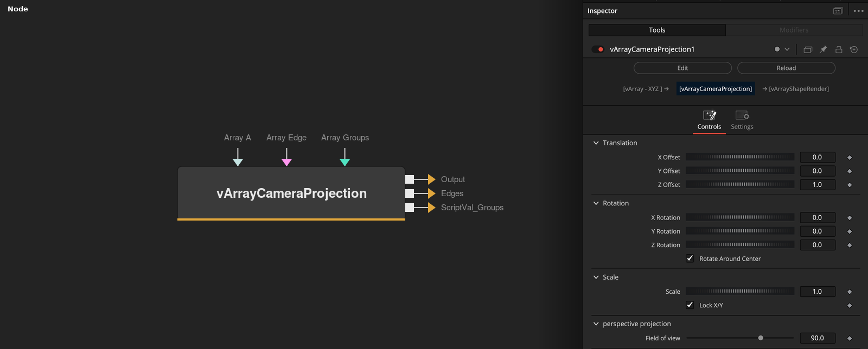Click the teal Array Groups input arrow
Screen dimensions: 868x349
(x=344, y=162)
